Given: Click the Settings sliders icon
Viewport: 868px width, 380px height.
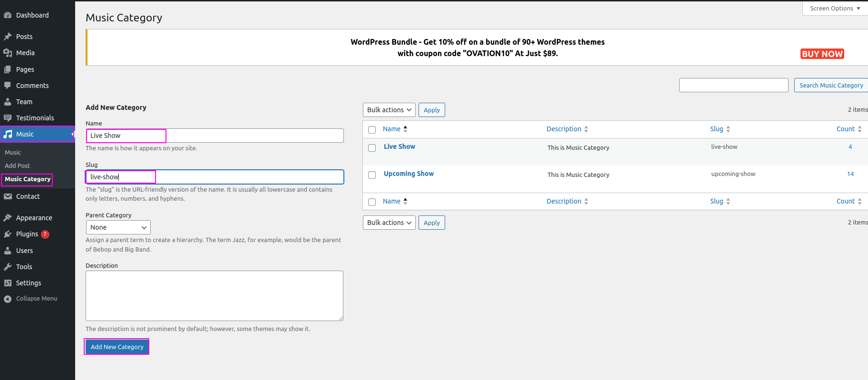Looking at the screenshot, I should [x=8, y=283].
